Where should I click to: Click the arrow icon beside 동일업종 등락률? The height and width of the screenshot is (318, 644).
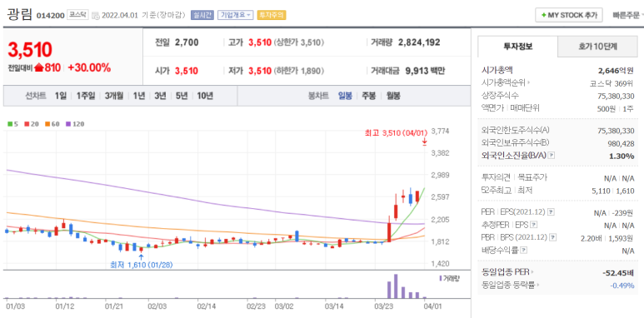538,285
